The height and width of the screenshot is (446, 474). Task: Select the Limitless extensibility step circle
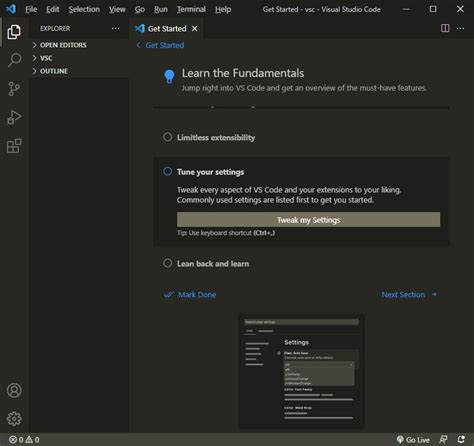(168, 137)
